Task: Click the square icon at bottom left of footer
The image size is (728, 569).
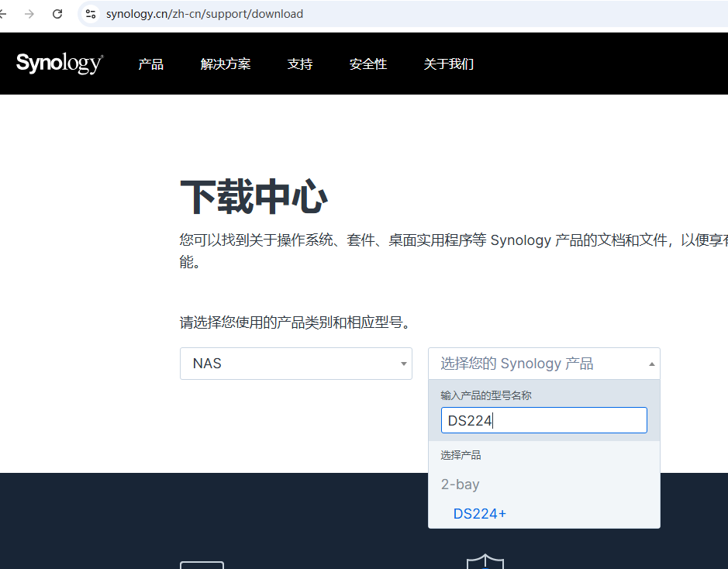Action: click(202, 564)
